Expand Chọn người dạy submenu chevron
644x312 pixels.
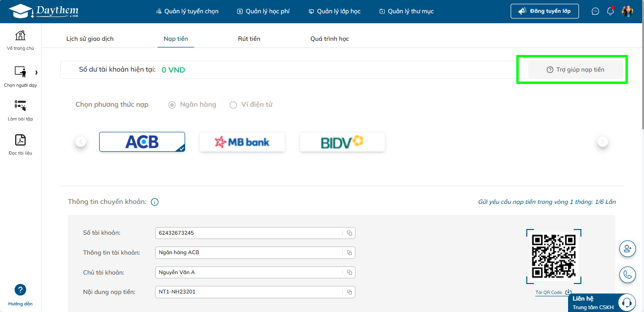(x=37, y=73)
